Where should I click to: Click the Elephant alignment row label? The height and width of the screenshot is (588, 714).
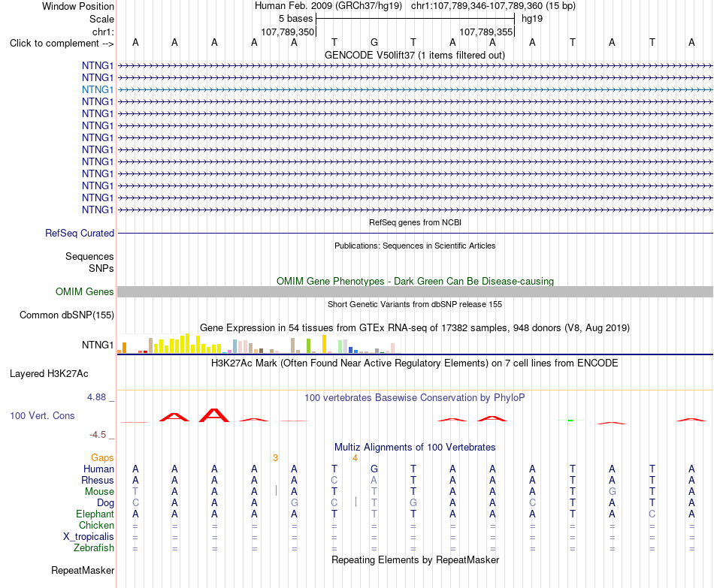95,514
